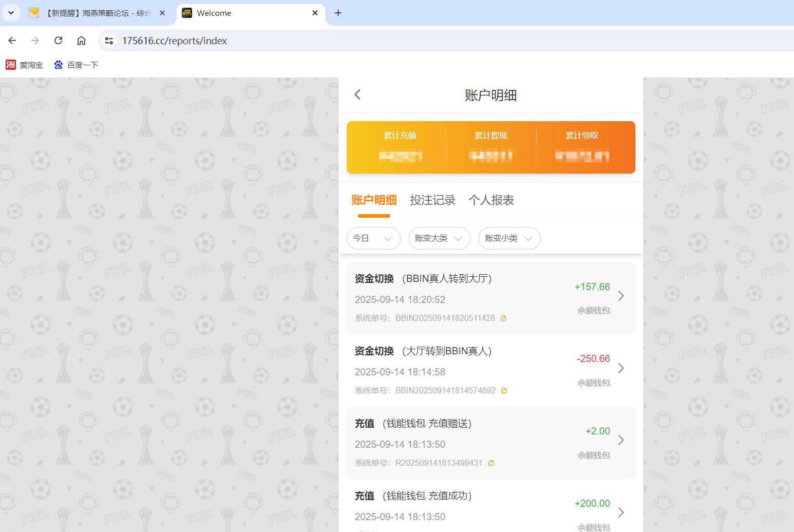
Task: Refresh the current page
Action: 58,41
